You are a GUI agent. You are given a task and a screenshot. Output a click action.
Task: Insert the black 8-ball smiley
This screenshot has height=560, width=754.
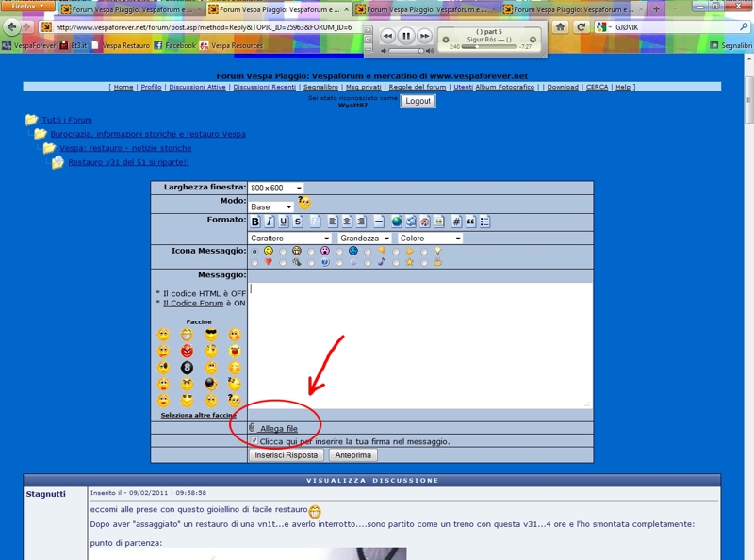pyautogui.click(x=187, y=368)
